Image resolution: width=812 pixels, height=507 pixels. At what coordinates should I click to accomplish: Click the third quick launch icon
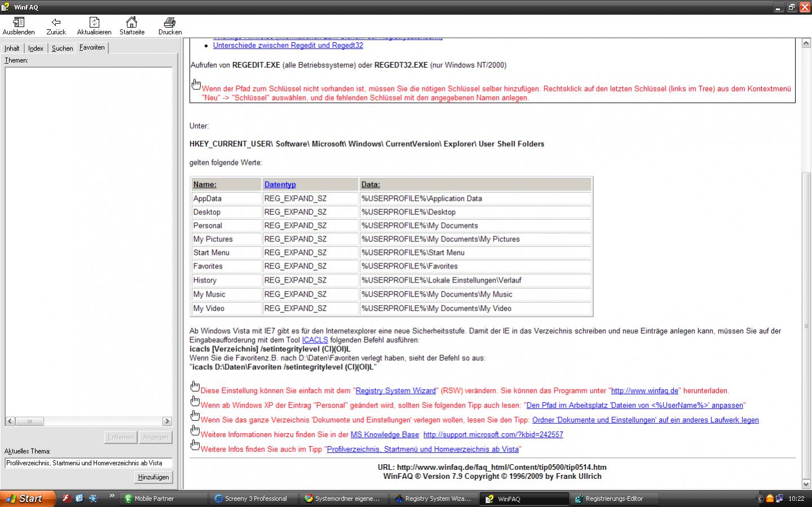click(x=93, y=499)
